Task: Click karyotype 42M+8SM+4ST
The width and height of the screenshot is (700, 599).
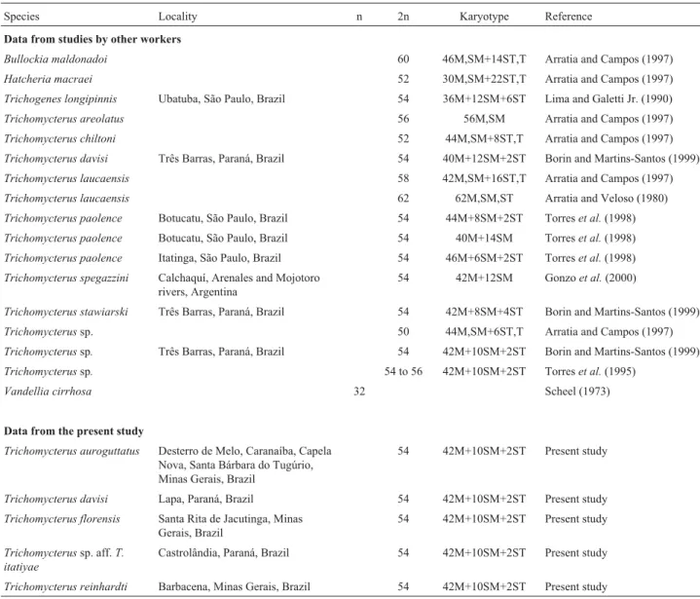Action: [x=484, y=312]
